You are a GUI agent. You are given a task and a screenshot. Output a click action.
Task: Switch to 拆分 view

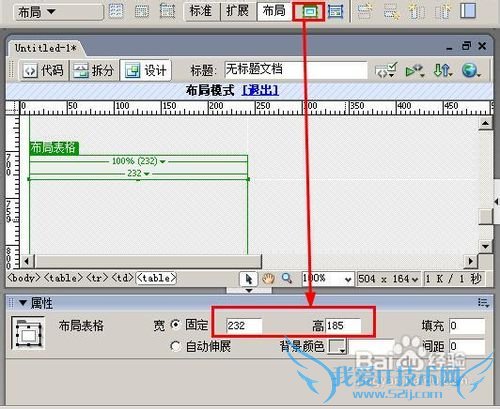tap(94, 70)
